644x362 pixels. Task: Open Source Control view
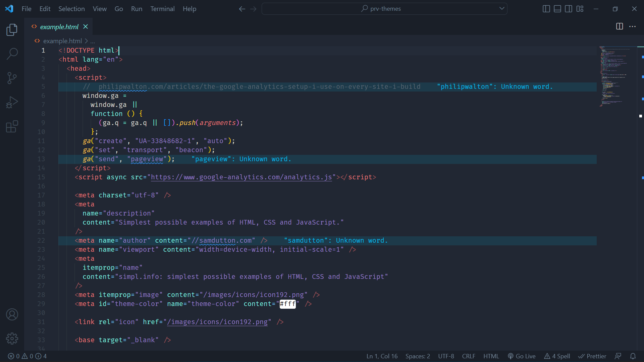point(12,78)
